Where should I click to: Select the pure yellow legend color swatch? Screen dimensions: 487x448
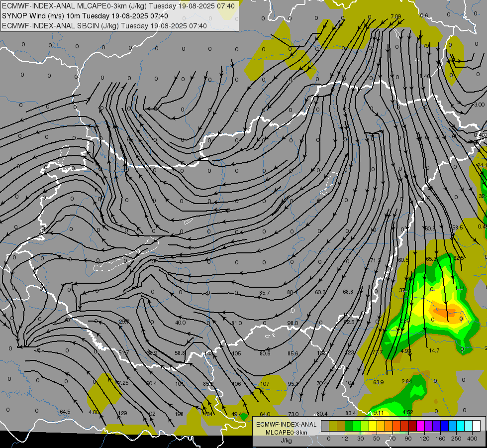[373, 426]
